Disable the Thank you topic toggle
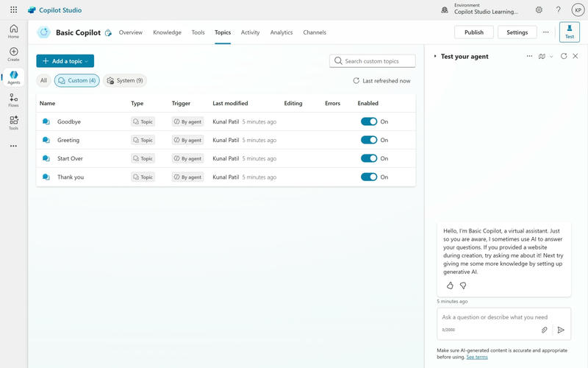Image resolution: width=588 pixels, height=368 pixels. coord(369,177)
